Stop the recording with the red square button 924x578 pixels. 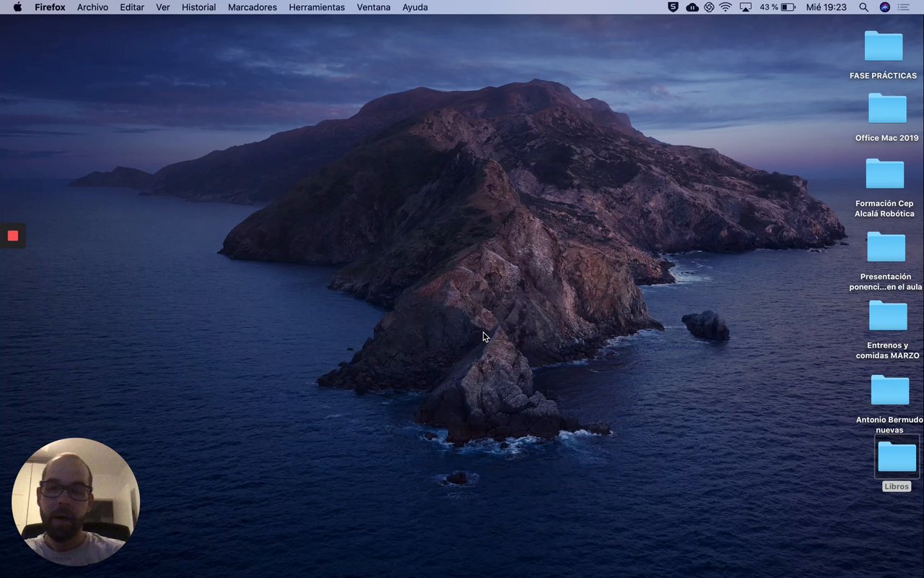coord(12,236)
